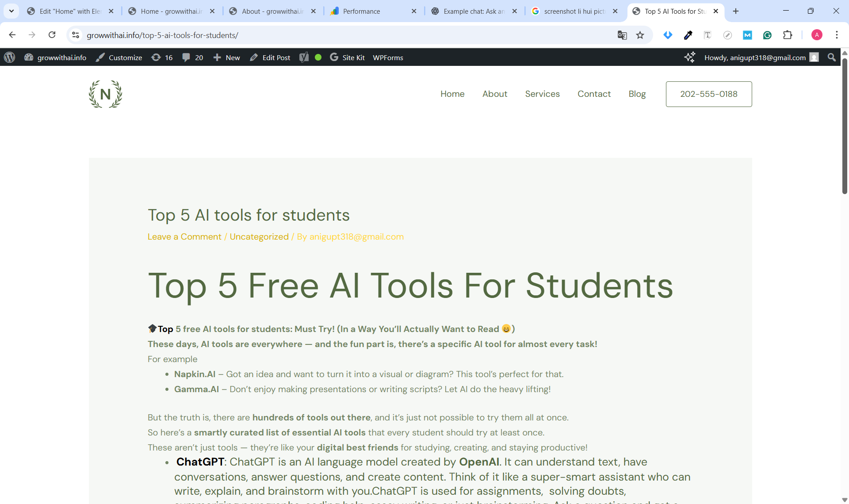Click the Google Translate icon in address bar
The image size is (849, 504).
[622, 35]
